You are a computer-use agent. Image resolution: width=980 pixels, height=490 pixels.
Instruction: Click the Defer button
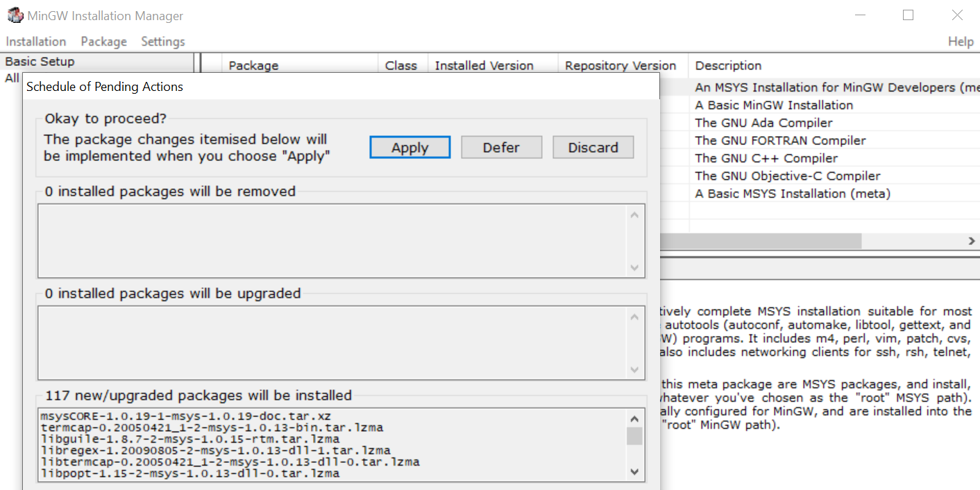pos(501,147)
